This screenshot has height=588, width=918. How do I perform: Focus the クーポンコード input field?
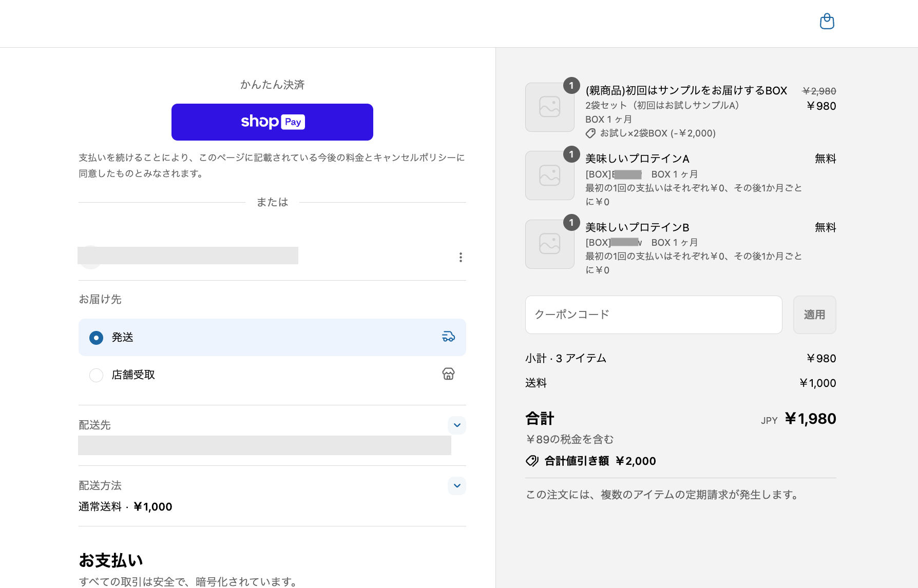click(x=653, y=315)
